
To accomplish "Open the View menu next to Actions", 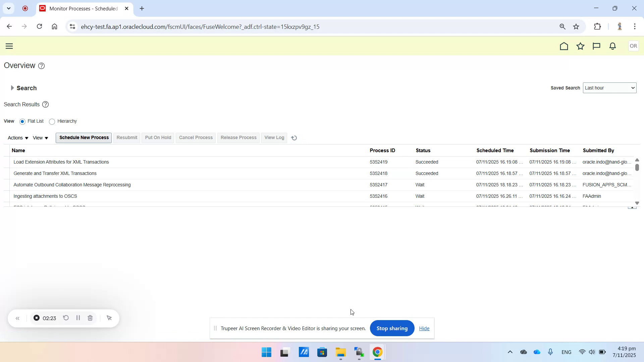I will pyautogui.click(x=40, y=137).
